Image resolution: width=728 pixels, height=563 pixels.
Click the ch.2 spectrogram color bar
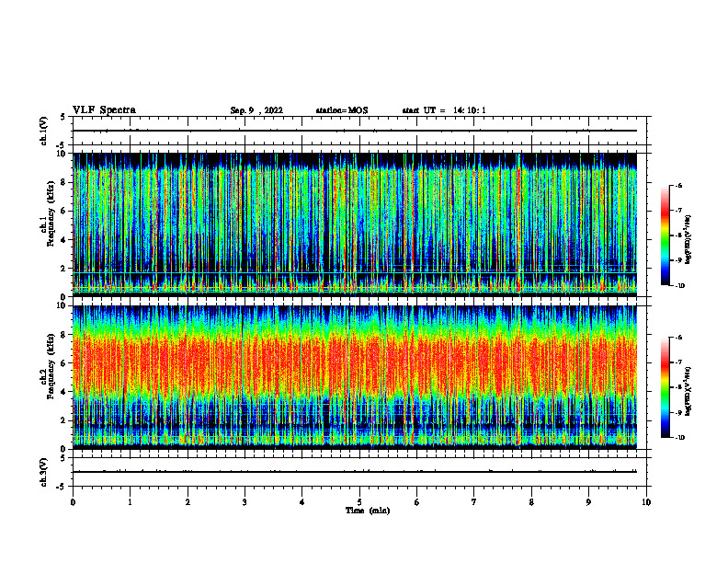[x=665, y=387]
